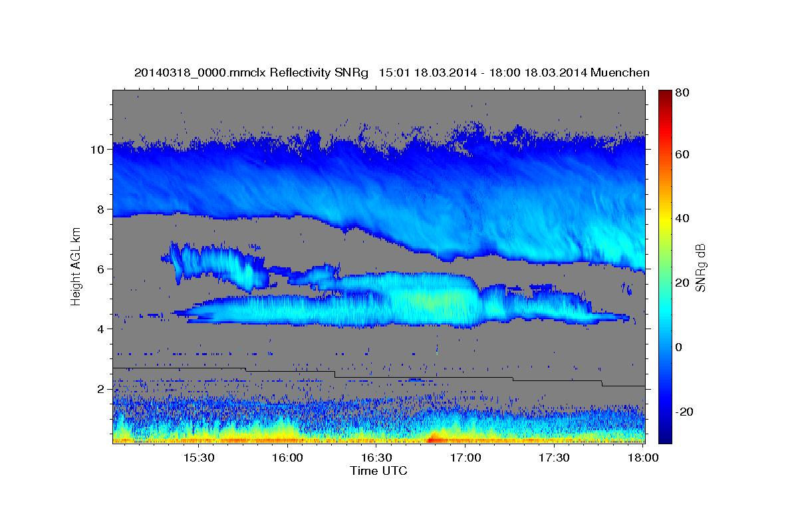Click the height tick label 10
This screenshot has width=798, height=532.
pyautogui.click(x=98, y=150)
